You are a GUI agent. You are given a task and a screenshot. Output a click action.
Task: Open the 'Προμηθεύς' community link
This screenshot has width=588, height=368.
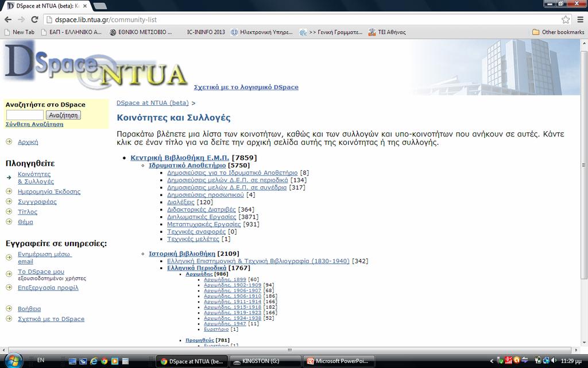(x=200, y=340)
